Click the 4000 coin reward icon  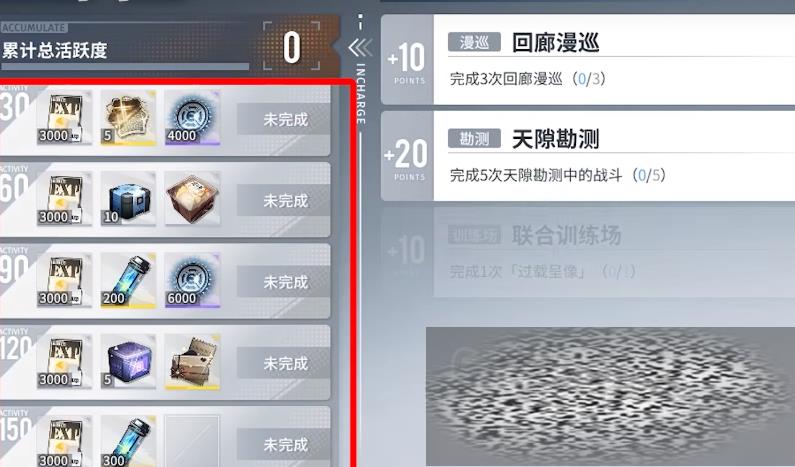pos(192,118)
